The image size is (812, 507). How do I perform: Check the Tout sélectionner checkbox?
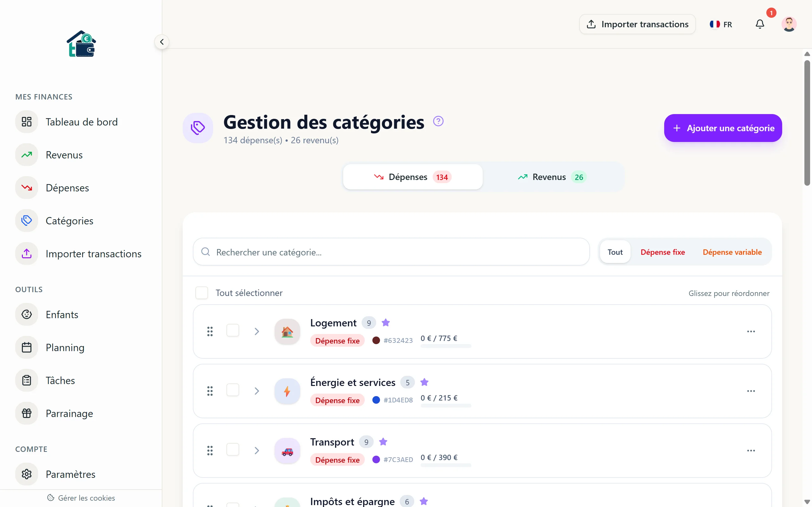(202, 293)
